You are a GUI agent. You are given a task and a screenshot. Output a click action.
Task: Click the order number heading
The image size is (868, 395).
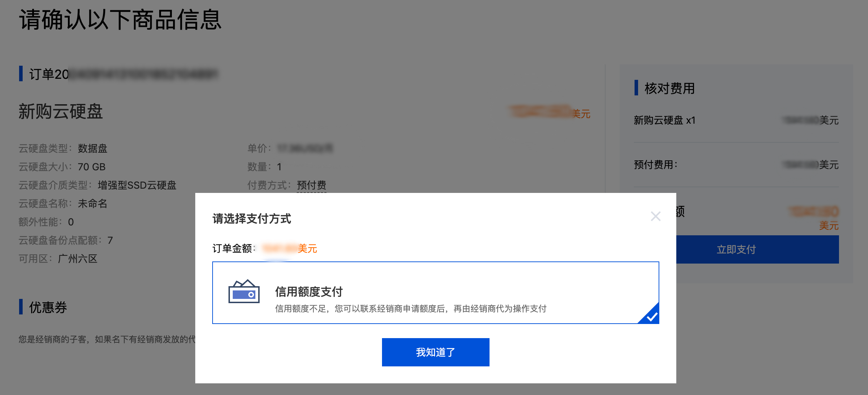[123, 74]
